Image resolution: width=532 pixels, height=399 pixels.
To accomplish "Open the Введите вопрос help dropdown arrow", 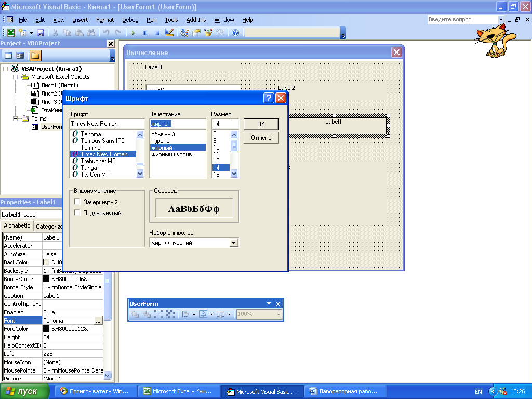I will (501, 20).
